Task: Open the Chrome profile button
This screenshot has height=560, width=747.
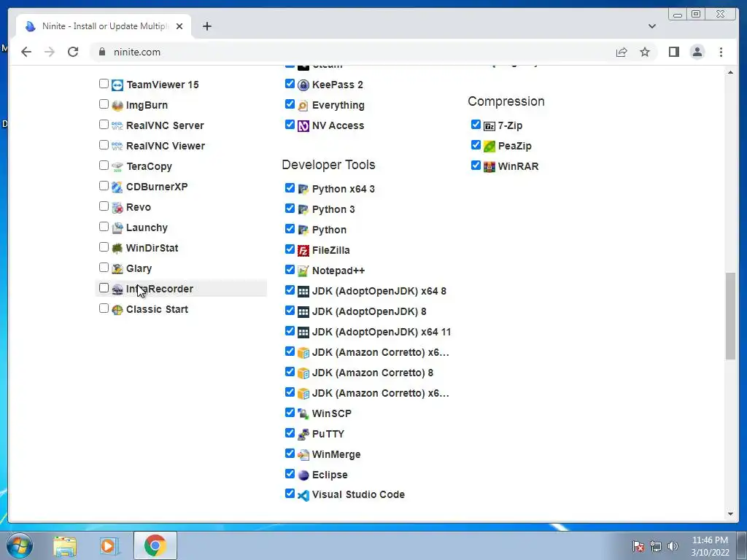Action: click(697, 52)
